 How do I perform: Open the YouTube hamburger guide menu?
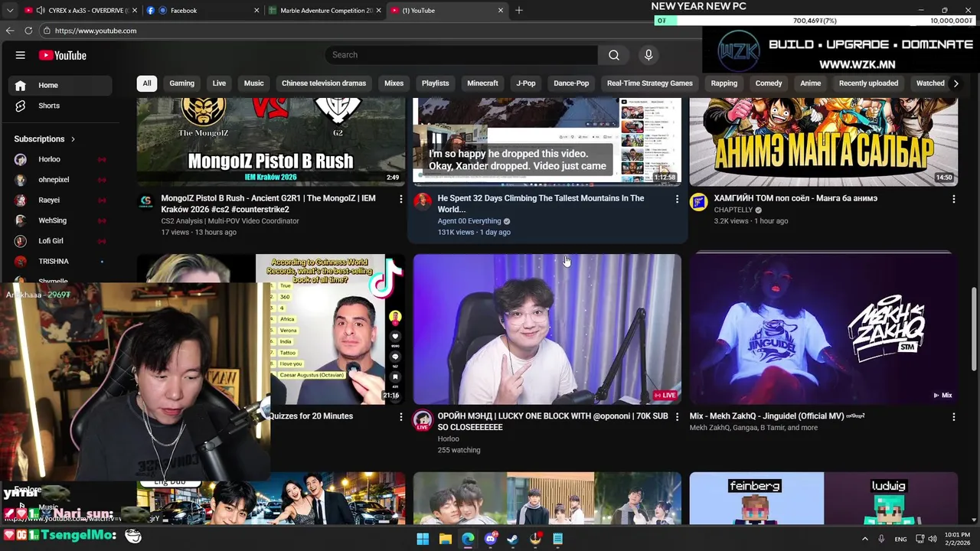pos(21,55)
